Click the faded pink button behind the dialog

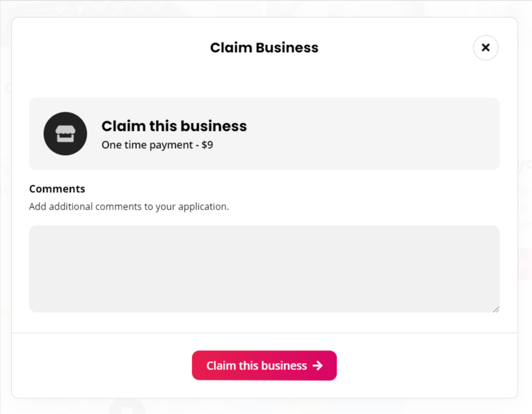click(525, 264)
